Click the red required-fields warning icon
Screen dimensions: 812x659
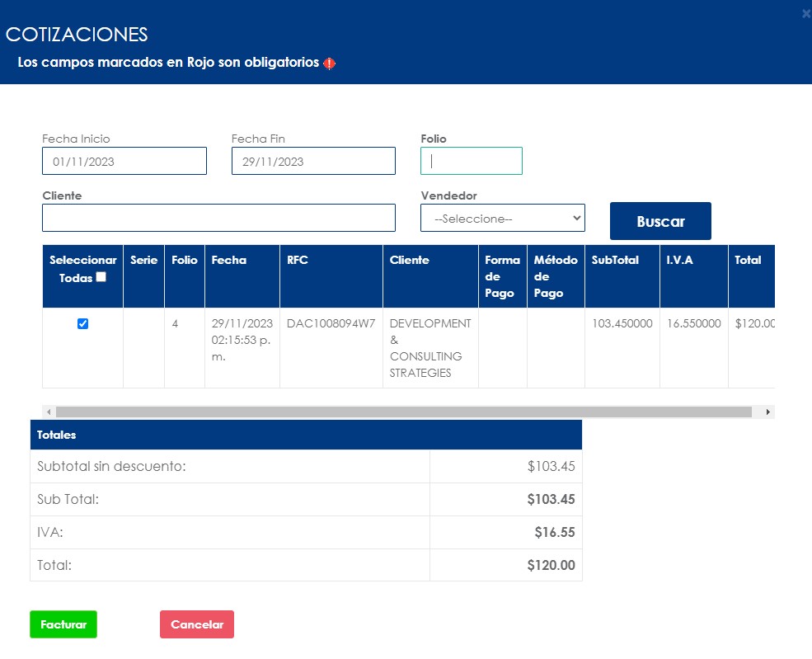pyautogui.click(x=330, y=64)
